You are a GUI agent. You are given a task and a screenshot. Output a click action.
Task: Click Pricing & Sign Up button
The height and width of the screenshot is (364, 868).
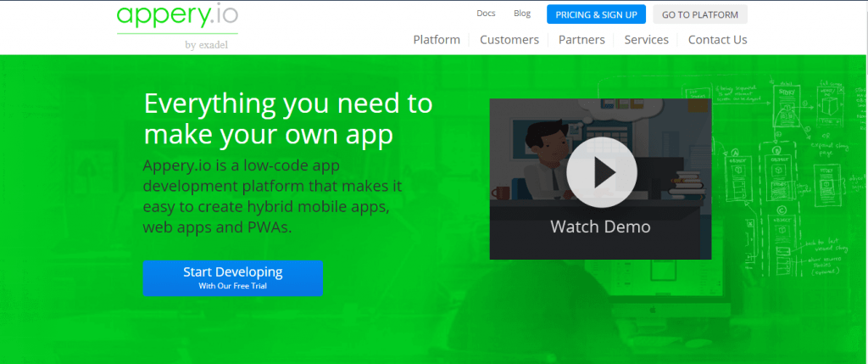[596, 14]
